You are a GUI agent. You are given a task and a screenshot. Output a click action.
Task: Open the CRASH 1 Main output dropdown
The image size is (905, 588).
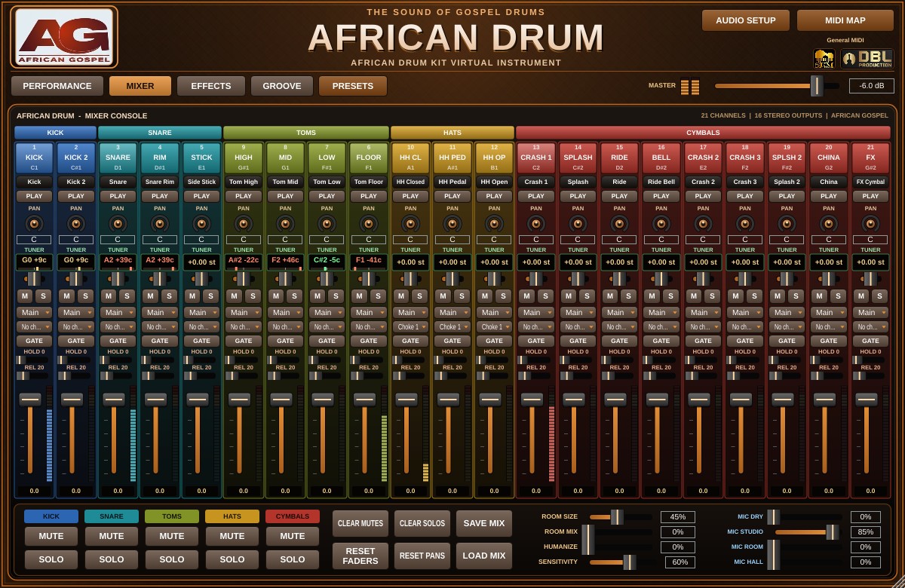pos(536,312)
